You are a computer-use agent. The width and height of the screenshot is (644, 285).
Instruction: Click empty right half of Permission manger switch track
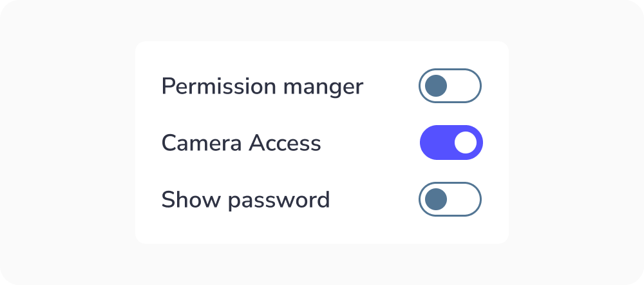click(466, 86)
